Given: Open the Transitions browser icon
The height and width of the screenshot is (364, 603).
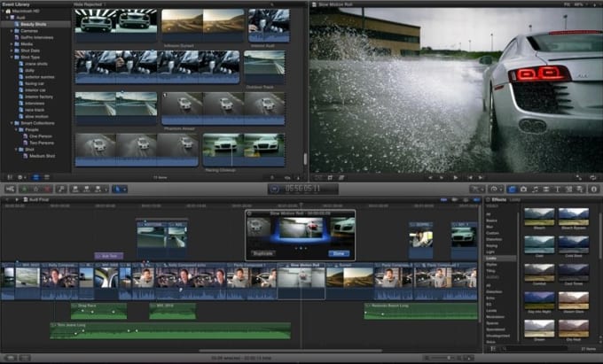Looking at the screenshot, I should [x=545, y=189].
